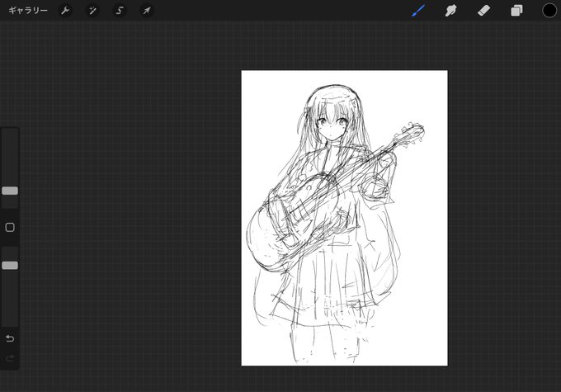Tap the square modify button in sidebar

(x=10, y=227)
